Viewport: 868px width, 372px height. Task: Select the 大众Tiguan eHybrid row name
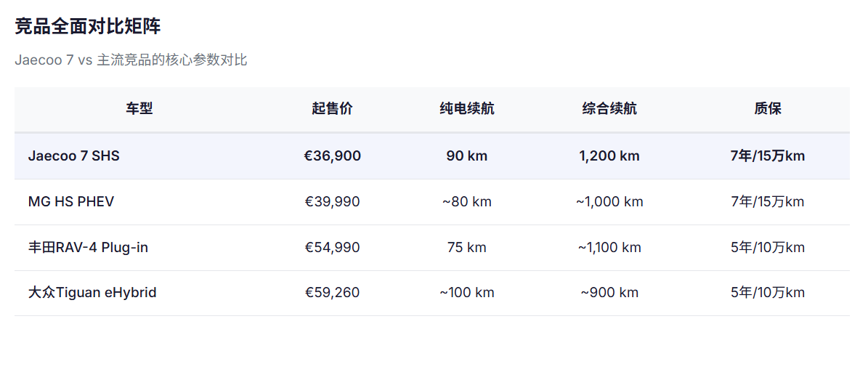coord(92,293)
